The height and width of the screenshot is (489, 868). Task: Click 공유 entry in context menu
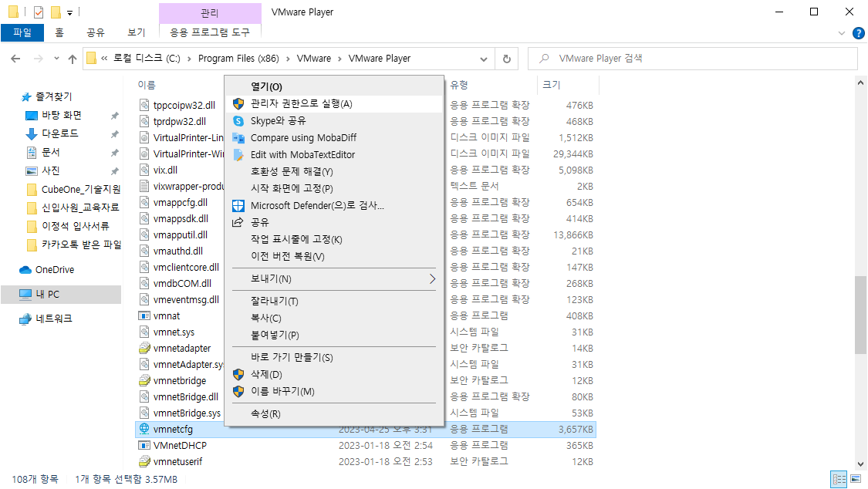tap(334, 222)
